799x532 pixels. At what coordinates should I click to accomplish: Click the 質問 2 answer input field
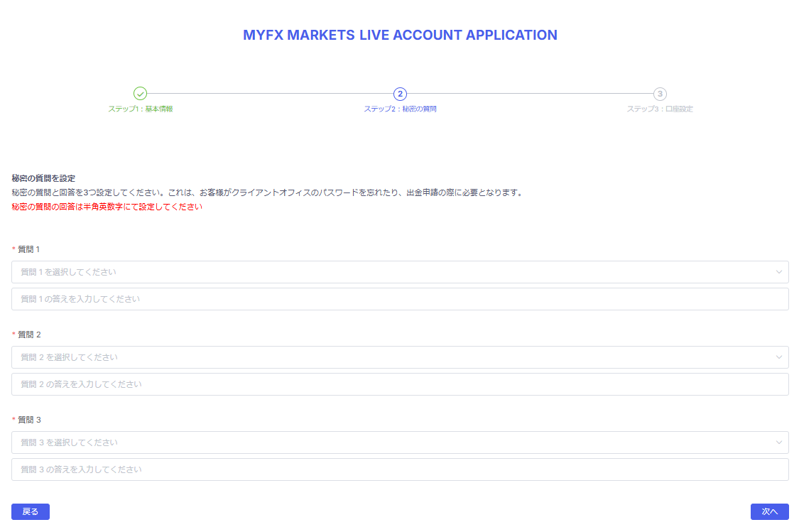(x=400, y=384)
